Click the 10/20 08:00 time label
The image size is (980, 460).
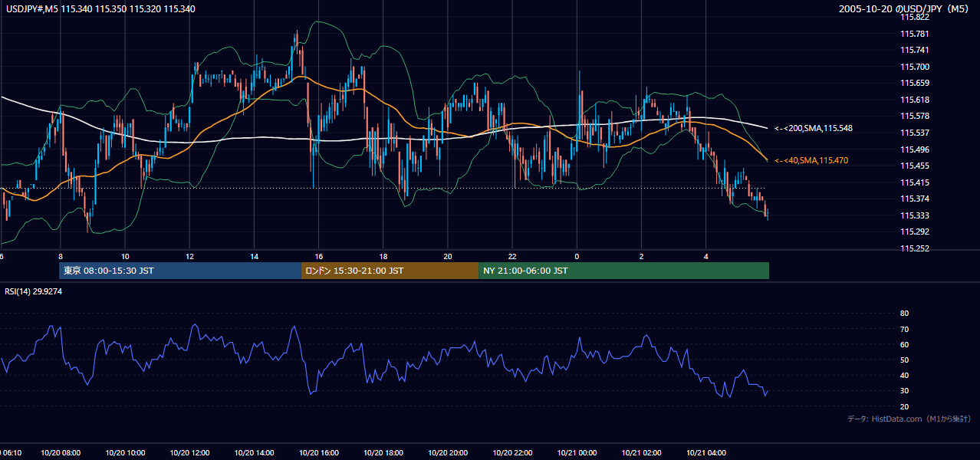click(61, 453)
